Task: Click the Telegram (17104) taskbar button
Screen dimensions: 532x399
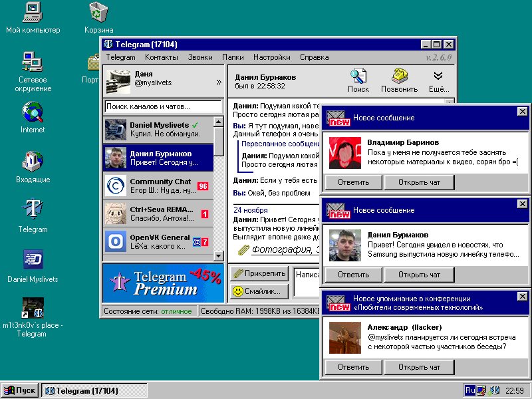Action: tap(94, 390)
